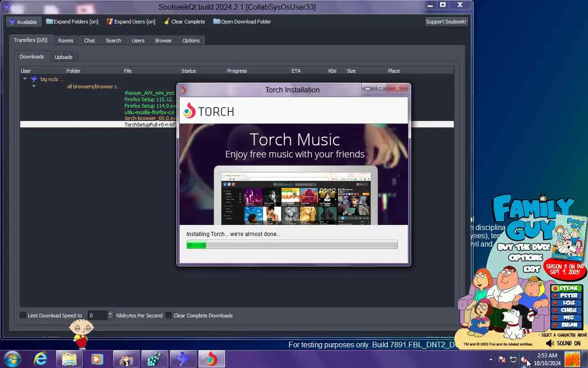Collapse the big nuts user node

25,79
